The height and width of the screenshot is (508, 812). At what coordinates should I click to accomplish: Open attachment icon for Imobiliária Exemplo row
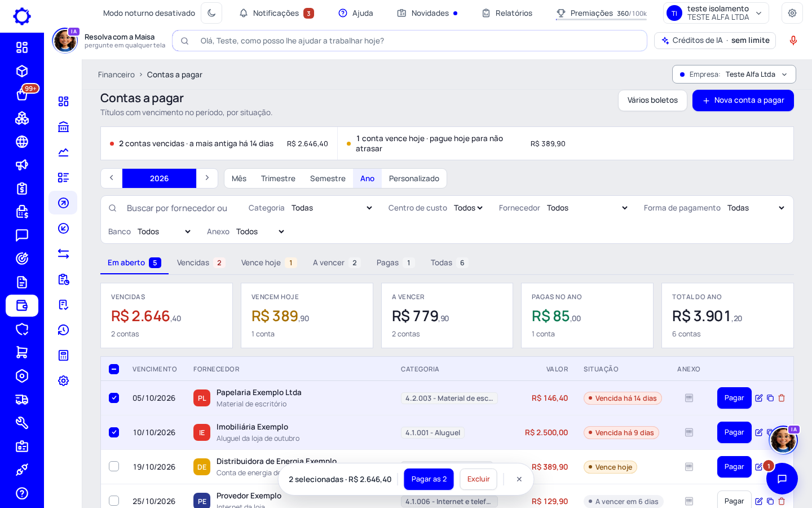(689, 432)
